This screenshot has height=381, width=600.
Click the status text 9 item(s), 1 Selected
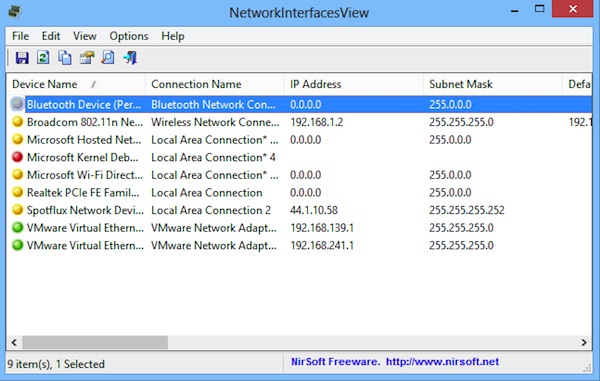coord(56,364)
